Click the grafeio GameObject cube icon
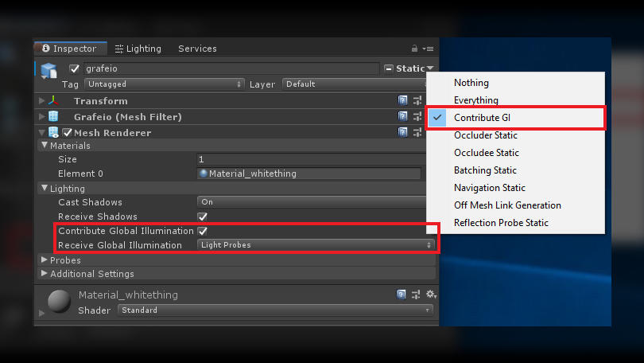The image size is (644, 363). (48, 70)
